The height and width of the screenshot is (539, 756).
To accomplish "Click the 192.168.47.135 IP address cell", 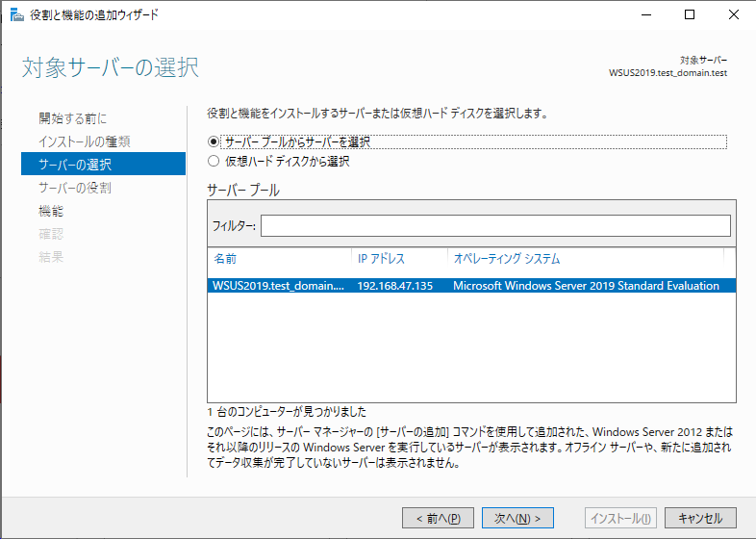I will click(x=395, y=286).
